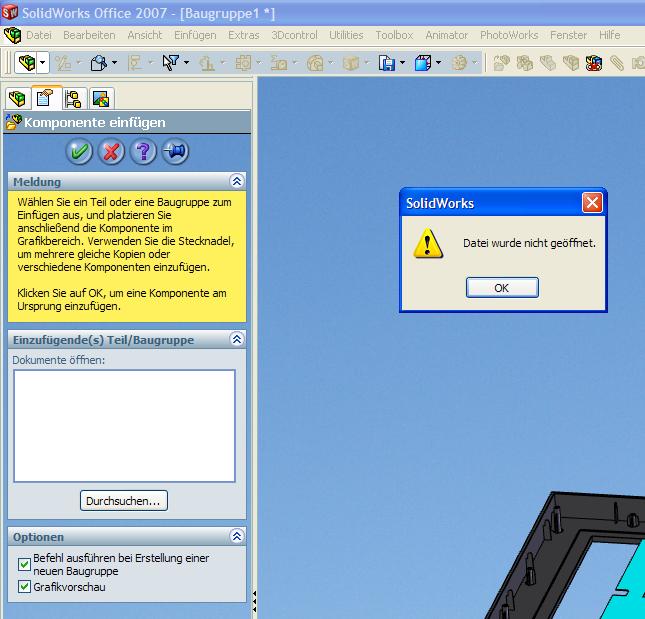645x619 pixels.
Task: Open the dropdown arrow next to the assembly toolbar icon
Action: (43, 63)
